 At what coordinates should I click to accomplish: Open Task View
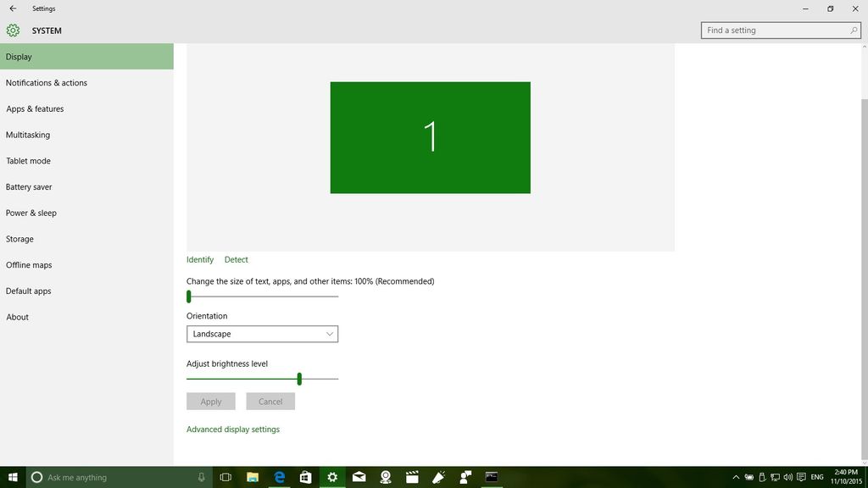click(x=225, y=477)
